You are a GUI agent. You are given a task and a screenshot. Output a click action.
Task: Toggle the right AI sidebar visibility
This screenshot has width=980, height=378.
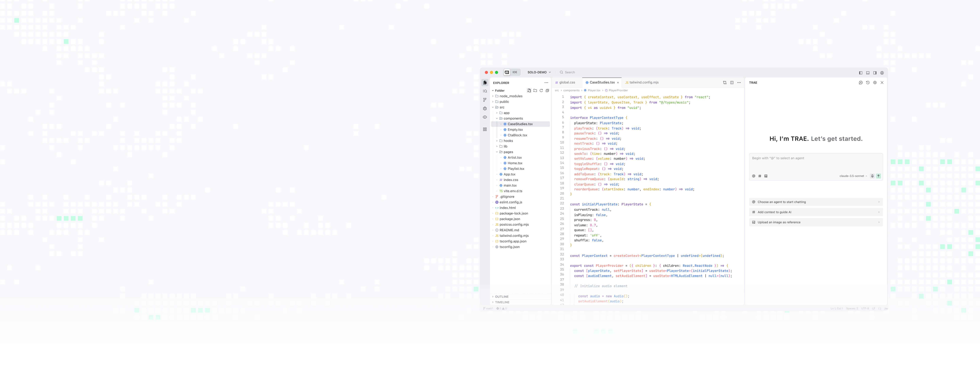point(875,73)
